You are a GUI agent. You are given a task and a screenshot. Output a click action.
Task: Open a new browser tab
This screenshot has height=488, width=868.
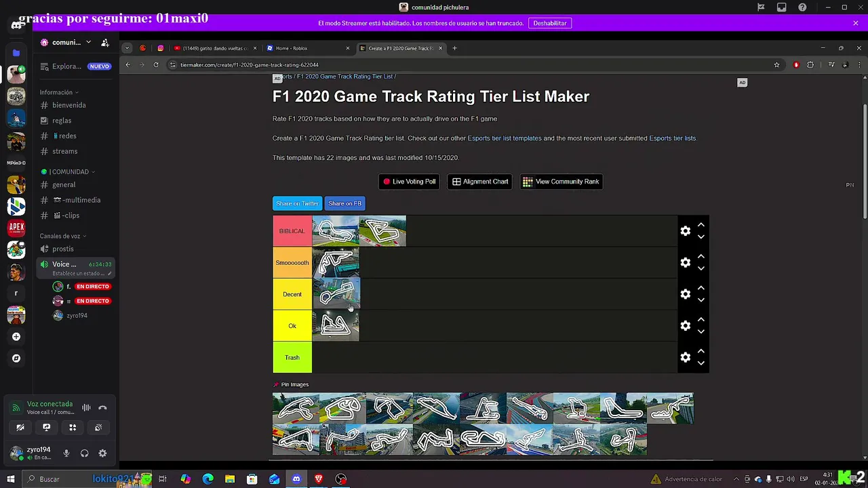click(x=454, y=48)
